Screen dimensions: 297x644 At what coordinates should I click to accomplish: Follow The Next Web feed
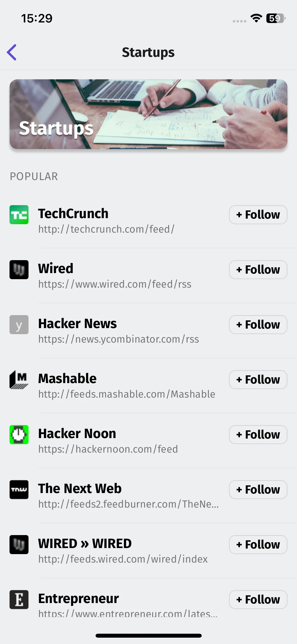258,490
